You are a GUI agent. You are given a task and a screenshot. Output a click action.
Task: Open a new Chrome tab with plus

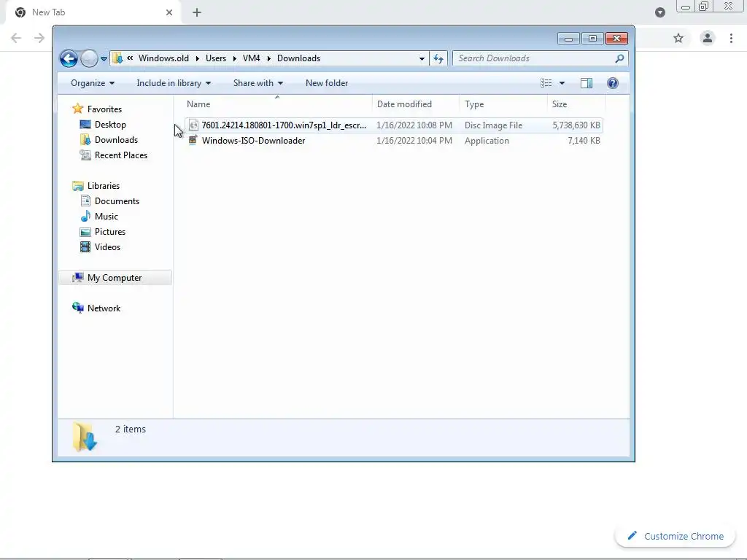click(x=197, y=12)
